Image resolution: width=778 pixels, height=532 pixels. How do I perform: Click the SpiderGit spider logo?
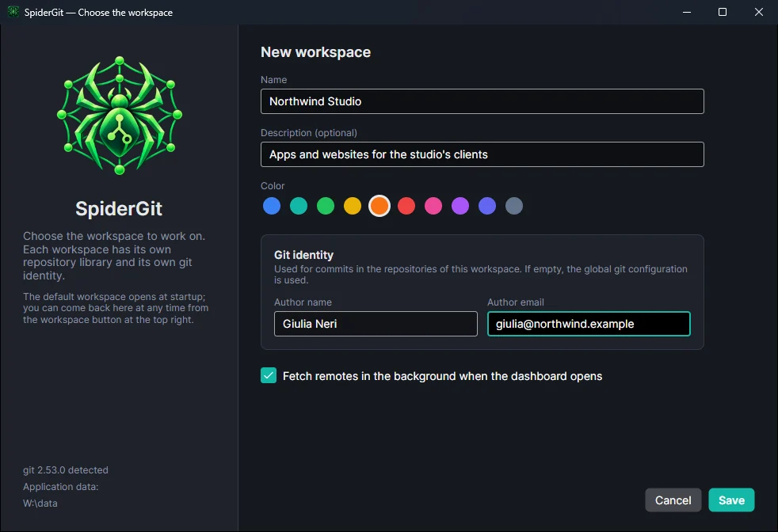[119, 116]
